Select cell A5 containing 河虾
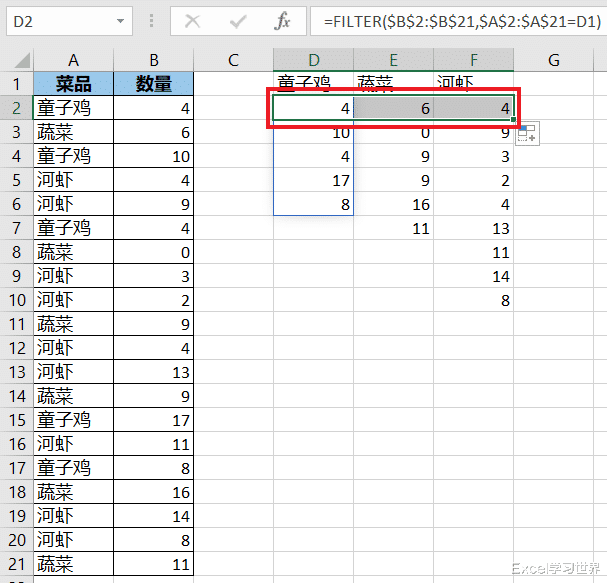The image size is (607, 583). pyautogui.click(x=74, y=180)
